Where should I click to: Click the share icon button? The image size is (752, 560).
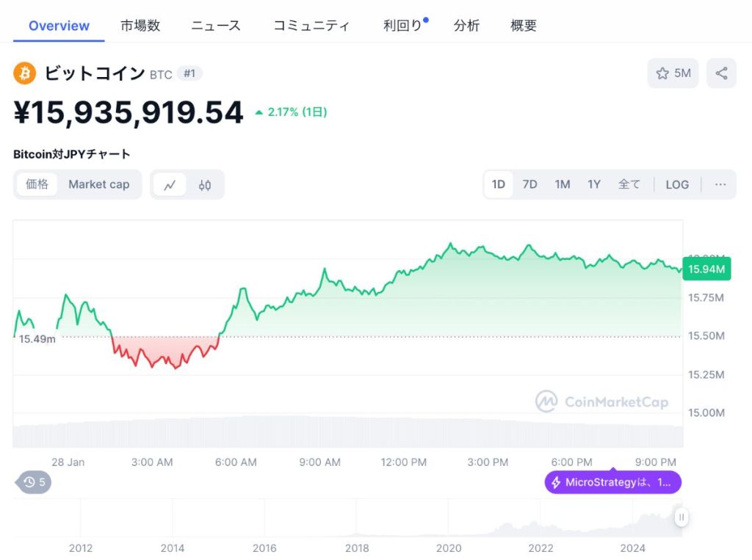click(x=721, y=73)
